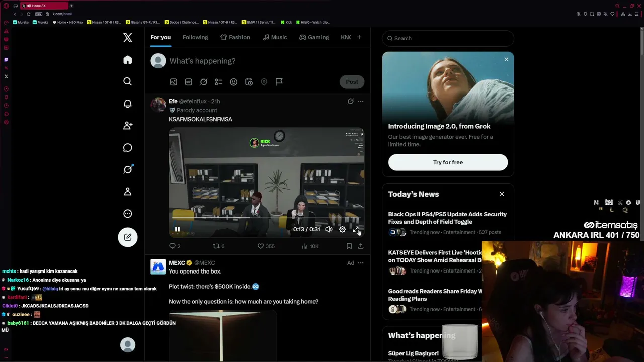Screen dimensions: 644x362
Task: Enhance post with Grok in composer
Action: pyautogui.click(x=204, y=82)
